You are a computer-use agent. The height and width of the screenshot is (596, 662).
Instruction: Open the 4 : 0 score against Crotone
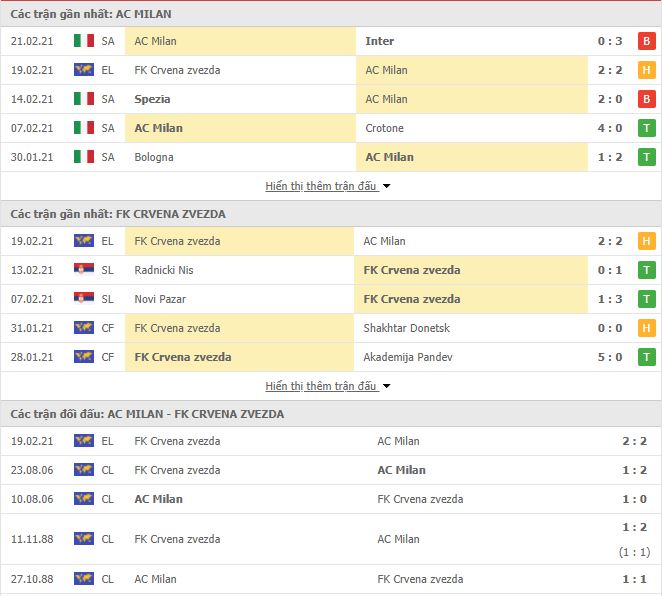pyautogui.click(x=610, y=128)
